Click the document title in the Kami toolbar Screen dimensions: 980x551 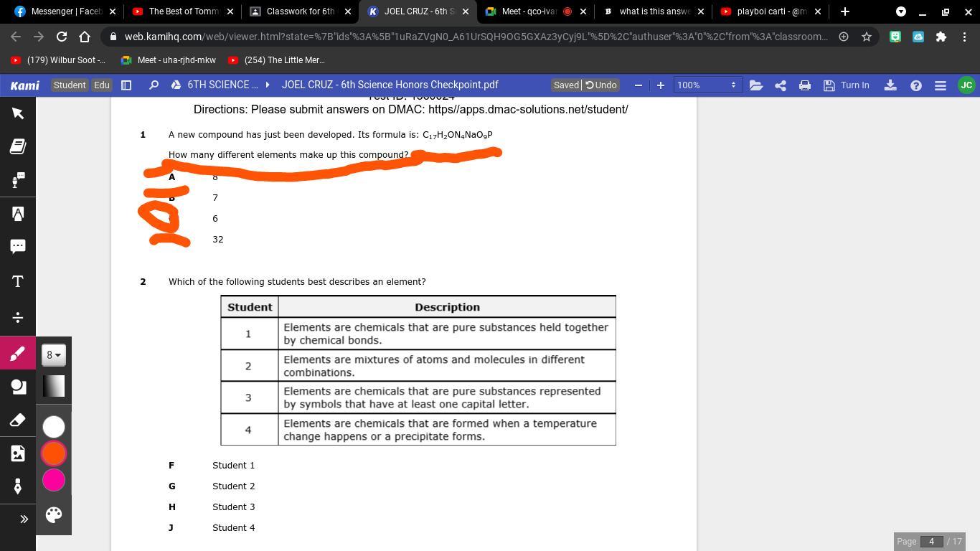point(390,85)
